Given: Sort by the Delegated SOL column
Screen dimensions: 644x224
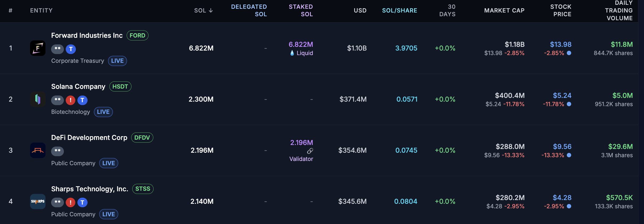Looking at the screenshot, I should (x=249, y=11).
